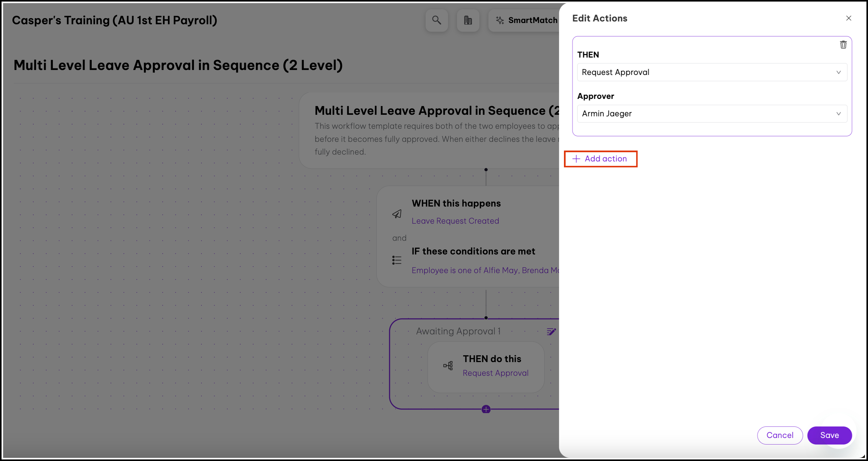Close the Edit Actions panel
The image size is (868, 461).
(848, 18)
